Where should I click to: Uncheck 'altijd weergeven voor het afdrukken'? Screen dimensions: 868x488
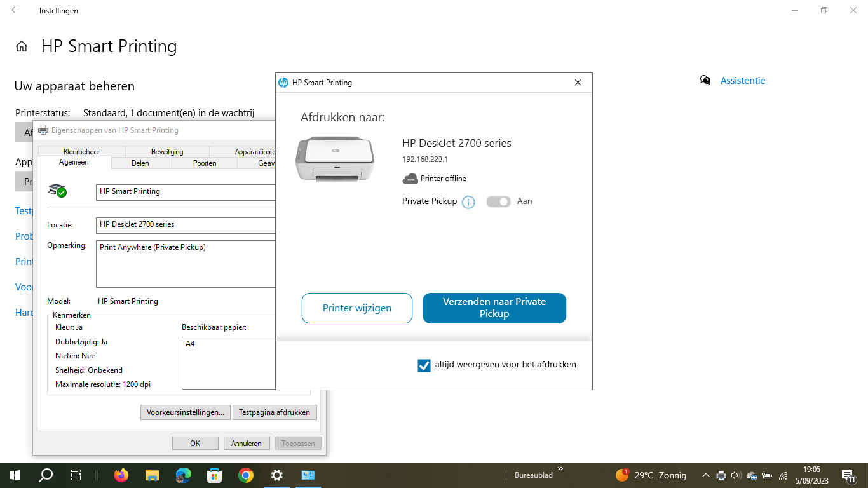424,365
